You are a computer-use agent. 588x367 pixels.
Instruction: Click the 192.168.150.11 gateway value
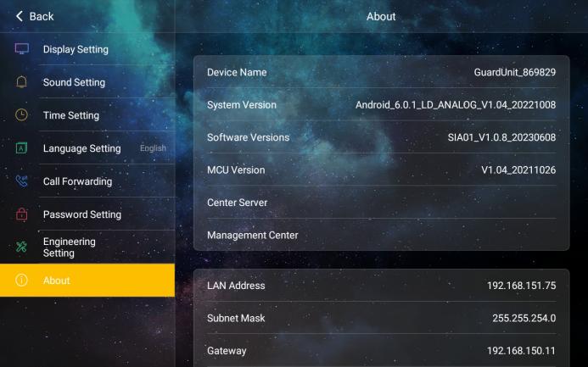point(521,351)
